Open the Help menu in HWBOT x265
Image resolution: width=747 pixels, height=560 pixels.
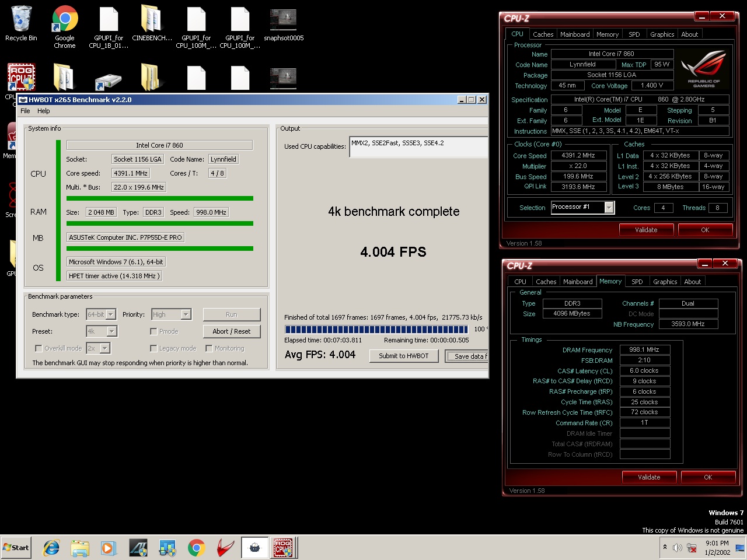(x=44, y=111)
